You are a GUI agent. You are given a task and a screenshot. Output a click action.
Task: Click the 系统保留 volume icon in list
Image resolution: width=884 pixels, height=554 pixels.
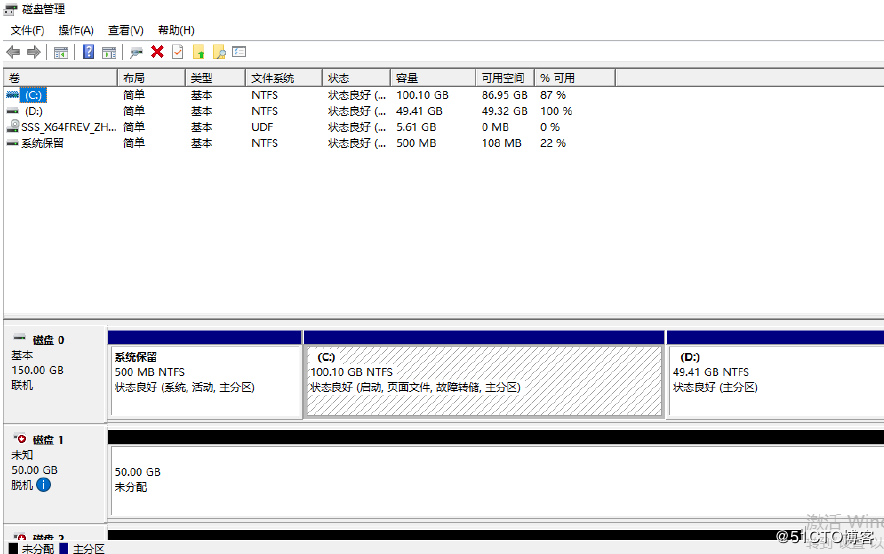click(x=12, y=143)
